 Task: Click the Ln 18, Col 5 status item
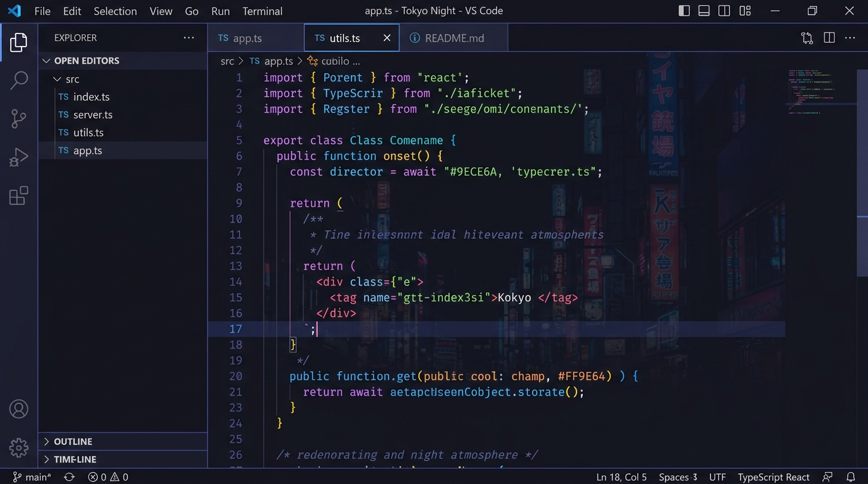621,477
